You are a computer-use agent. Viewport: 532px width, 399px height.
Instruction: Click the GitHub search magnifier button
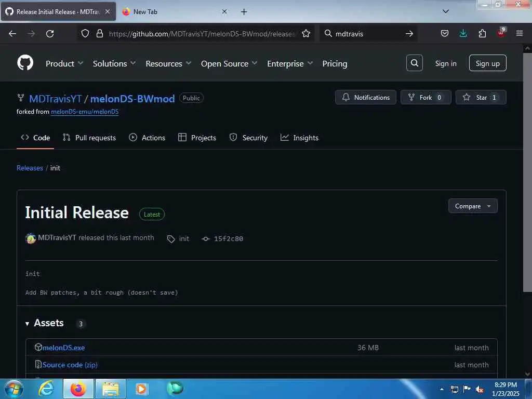pos(414,63)
